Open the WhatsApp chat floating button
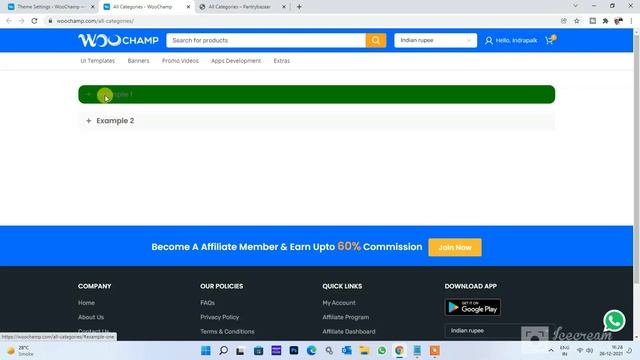The width and height of the screenshot is (640, 360). click(x=614, y=320)
